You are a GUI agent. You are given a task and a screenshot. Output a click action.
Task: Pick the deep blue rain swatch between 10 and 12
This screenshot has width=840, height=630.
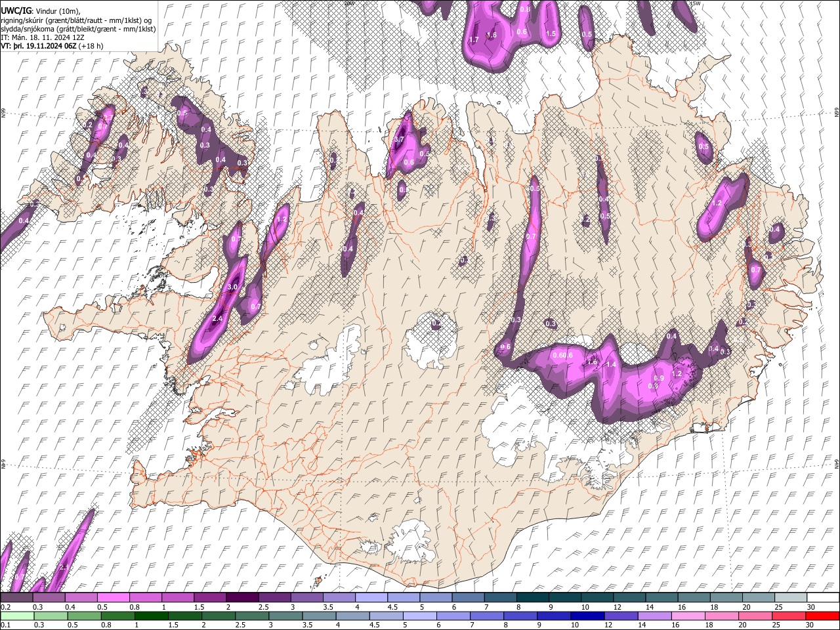(x=587, y=616)
